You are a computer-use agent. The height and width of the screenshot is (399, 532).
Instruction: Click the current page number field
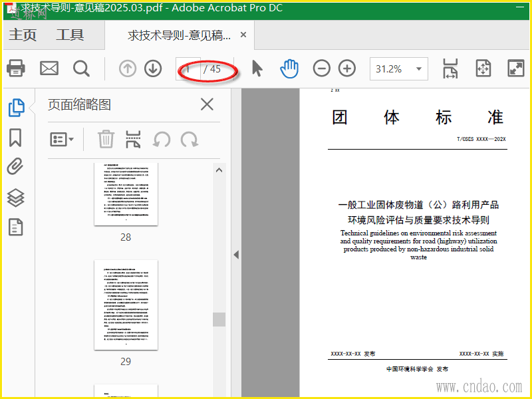click(x=188, y=69)
